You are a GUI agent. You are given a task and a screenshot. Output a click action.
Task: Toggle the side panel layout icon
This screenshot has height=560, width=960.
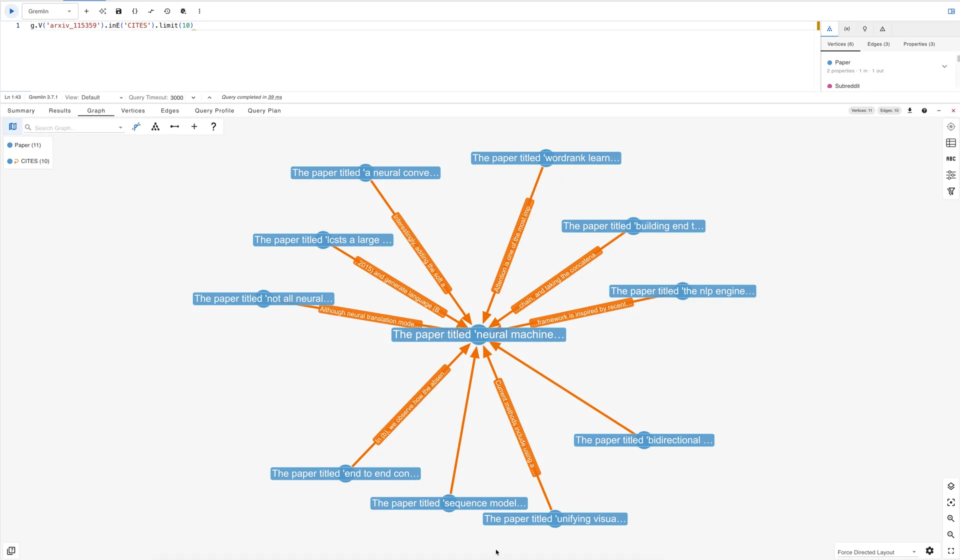[951, 11]
